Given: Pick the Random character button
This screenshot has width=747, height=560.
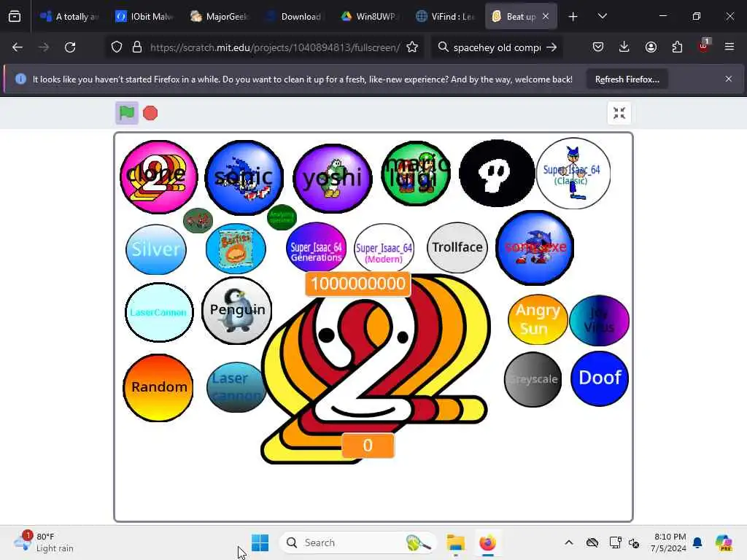Looking at the screenshot, I should (x=158, y=388).
